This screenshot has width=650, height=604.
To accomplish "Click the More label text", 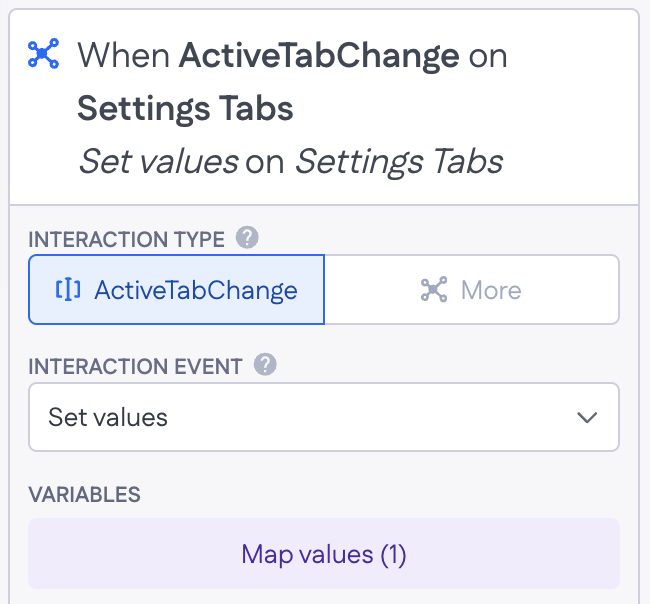I will click(491, 290).
